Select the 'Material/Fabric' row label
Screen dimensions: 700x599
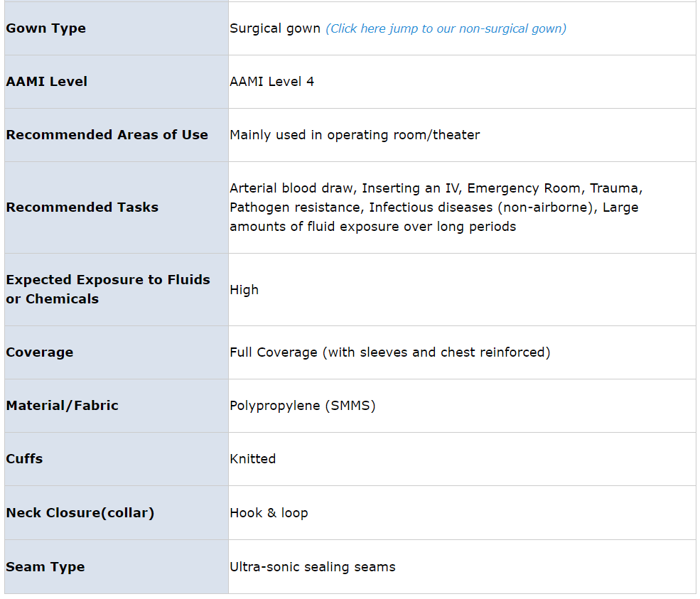[63, 406]
